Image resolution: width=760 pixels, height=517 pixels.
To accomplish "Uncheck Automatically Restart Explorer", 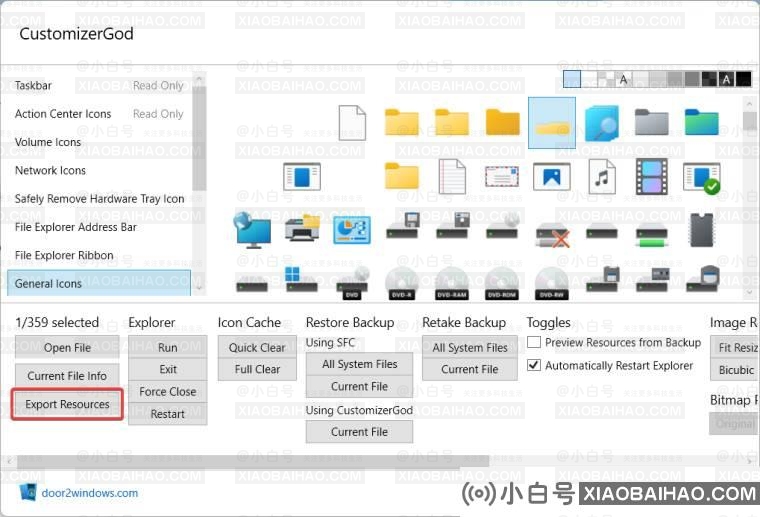I will click(x=534, y=365).
